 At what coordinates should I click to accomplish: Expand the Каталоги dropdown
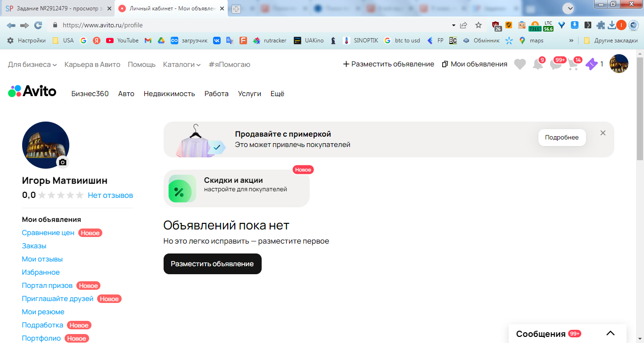pyautogui.click(x=182, y=64)
